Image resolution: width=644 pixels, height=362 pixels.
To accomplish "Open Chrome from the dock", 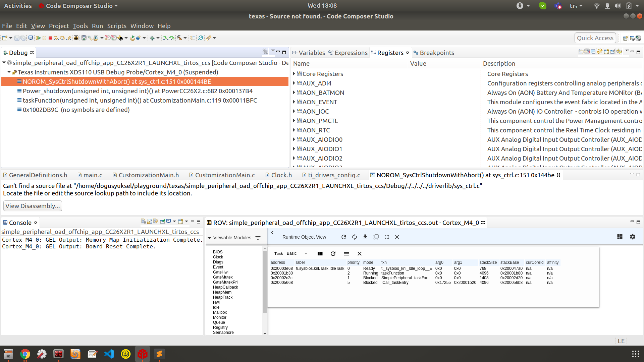I will point(25,354).
